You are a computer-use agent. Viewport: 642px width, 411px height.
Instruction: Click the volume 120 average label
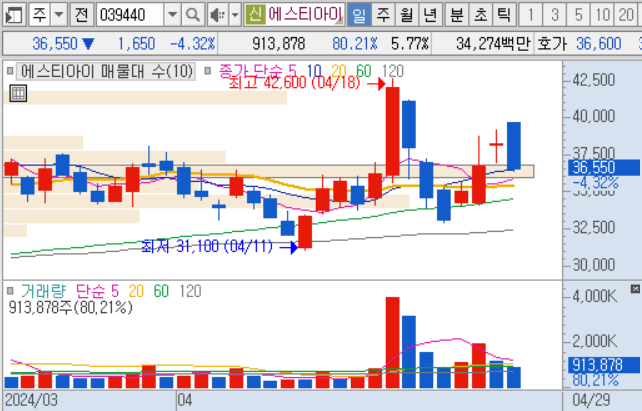[x=190, y=291]
